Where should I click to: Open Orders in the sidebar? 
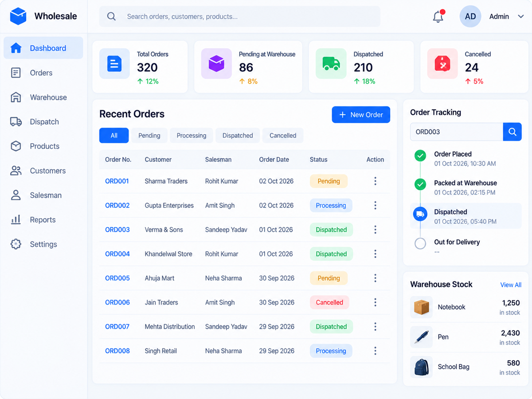(43, 73)
